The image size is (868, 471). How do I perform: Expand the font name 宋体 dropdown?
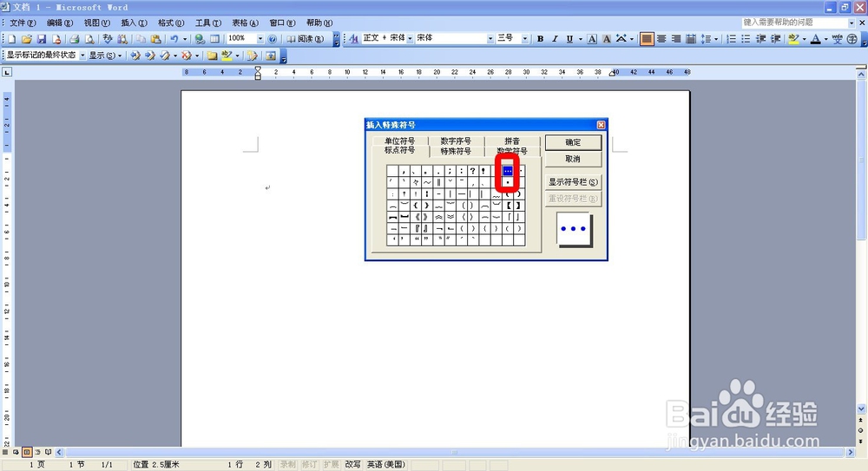(490, 39)
